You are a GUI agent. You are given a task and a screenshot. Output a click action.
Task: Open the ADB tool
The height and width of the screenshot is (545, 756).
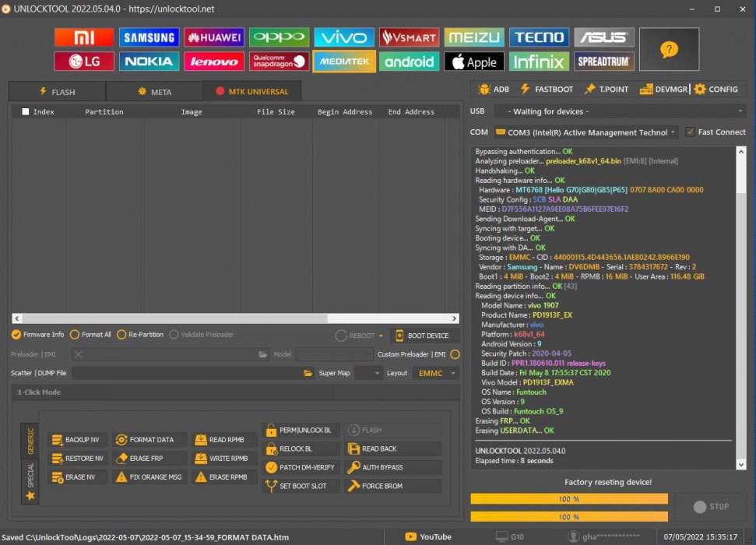tap(494, 90)
